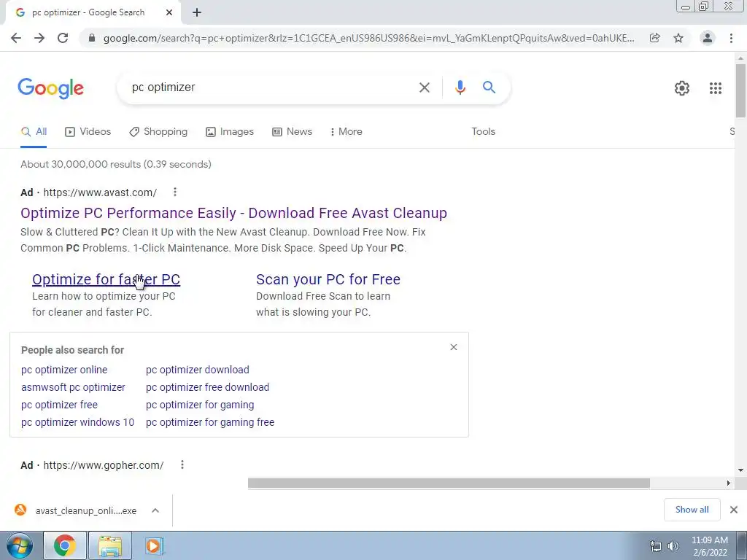This screenshot has height=560, width=747.
Task: Open Windows Media Player from the taskbar
Action: tap(154, 546)
